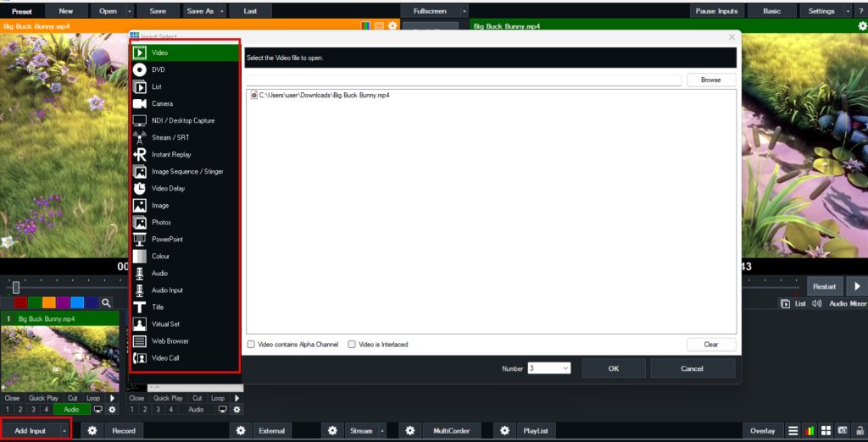Open PlayList settings gear
This screenshot has width=868, height=442.
pyautogui.click(x=504, y=430)
